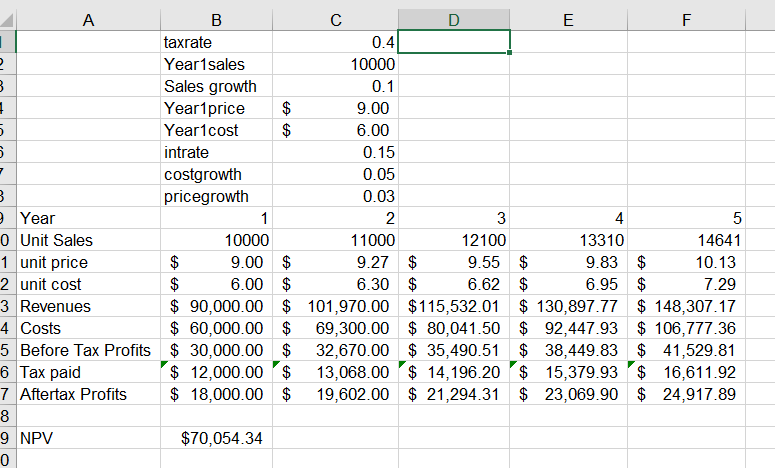Select unit cost value 6.30

(x=336, y=284)
